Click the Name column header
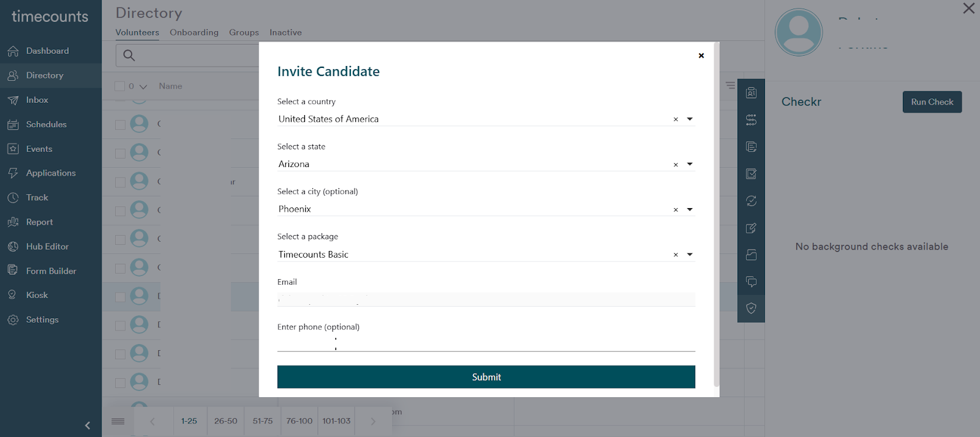Image resolution: width=980 pixels, height=437 pixels. click(x=170, y=86)
